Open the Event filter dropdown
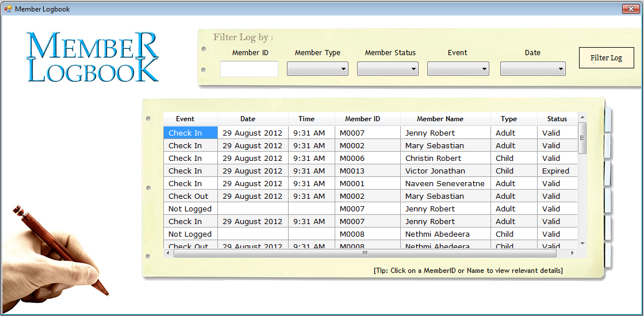644x316 pixels. tap(458, 69)
